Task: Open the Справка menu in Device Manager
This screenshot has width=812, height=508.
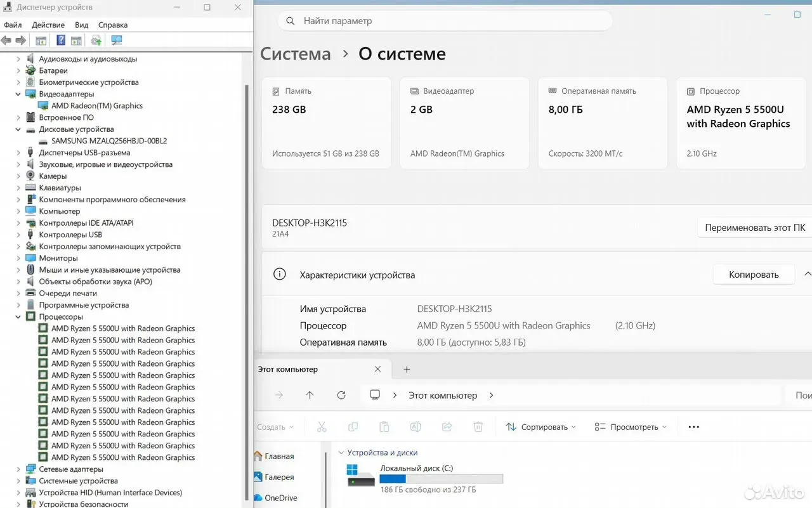Action: 113,25
